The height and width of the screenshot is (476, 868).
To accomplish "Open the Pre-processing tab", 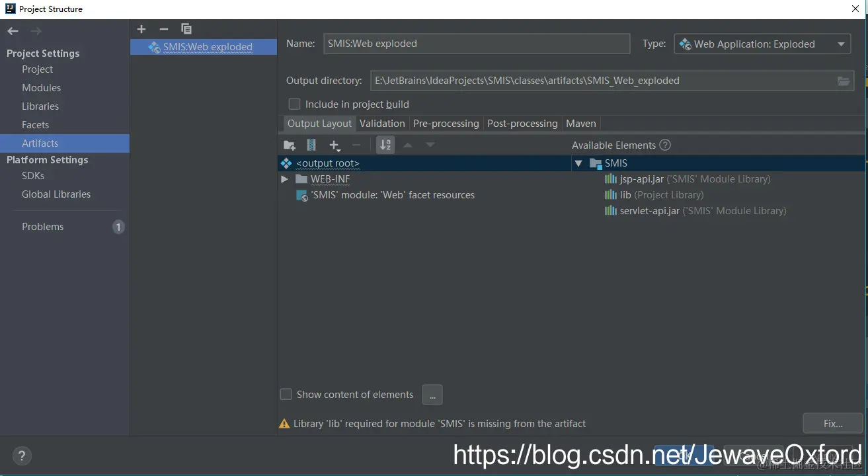I will (446, 124).
